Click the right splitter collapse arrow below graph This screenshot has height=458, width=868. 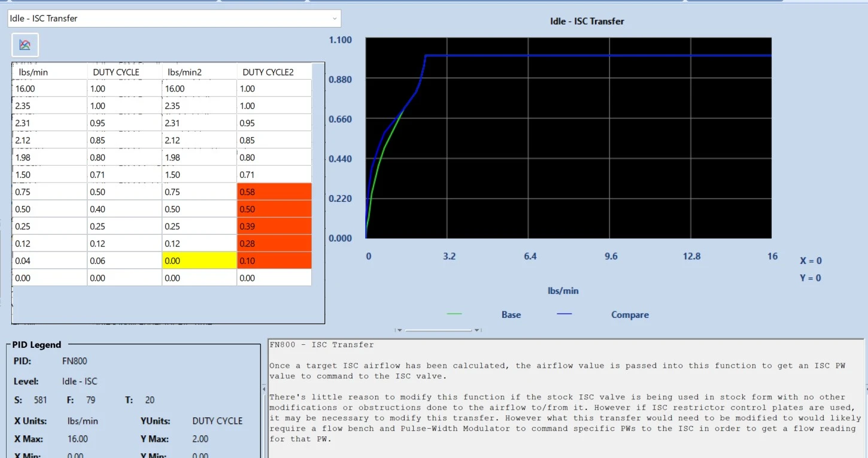[477, 330]
